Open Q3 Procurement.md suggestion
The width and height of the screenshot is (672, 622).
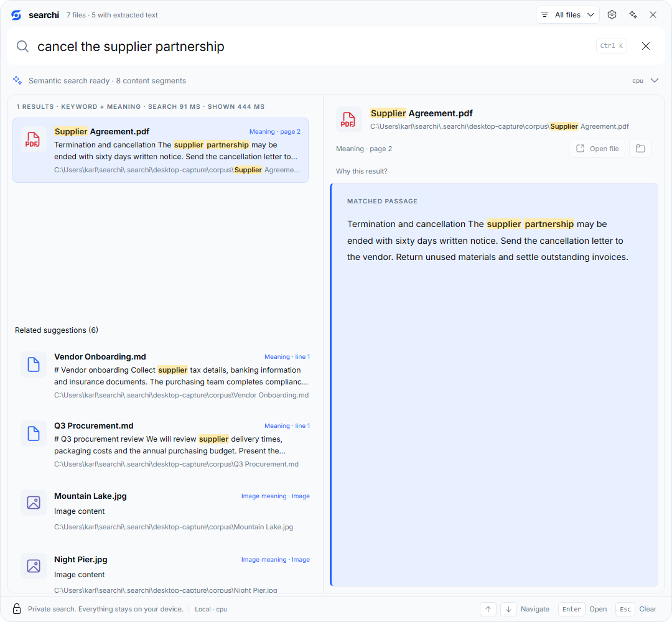(x=165, y=445)
